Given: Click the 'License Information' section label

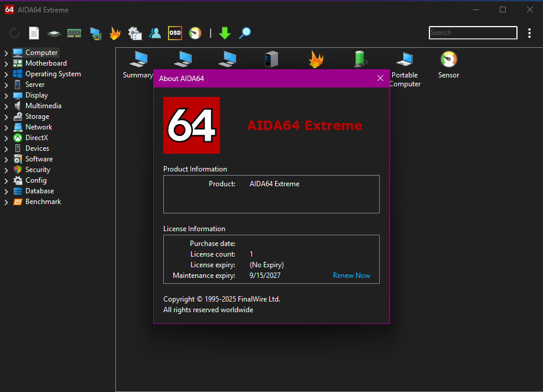Looking at the screenshot, I should pos(194,229).
